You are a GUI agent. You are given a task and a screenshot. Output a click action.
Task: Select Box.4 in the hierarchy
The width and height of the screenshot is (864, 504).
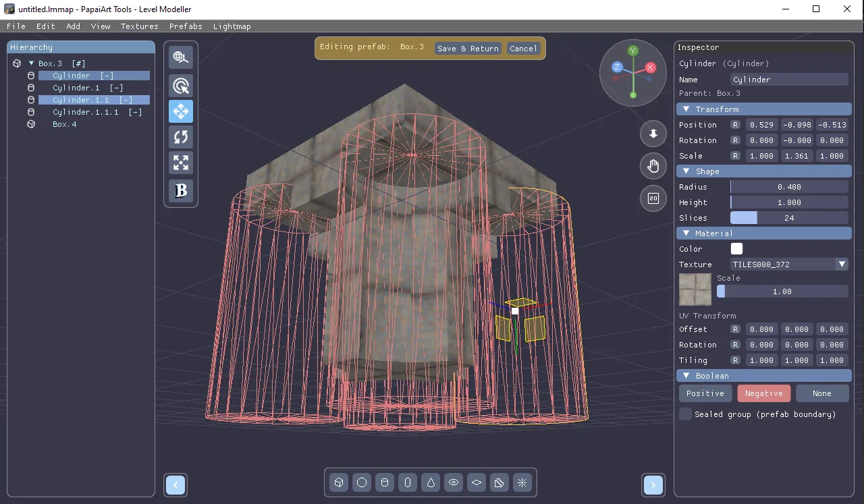(x=94, y=124)
